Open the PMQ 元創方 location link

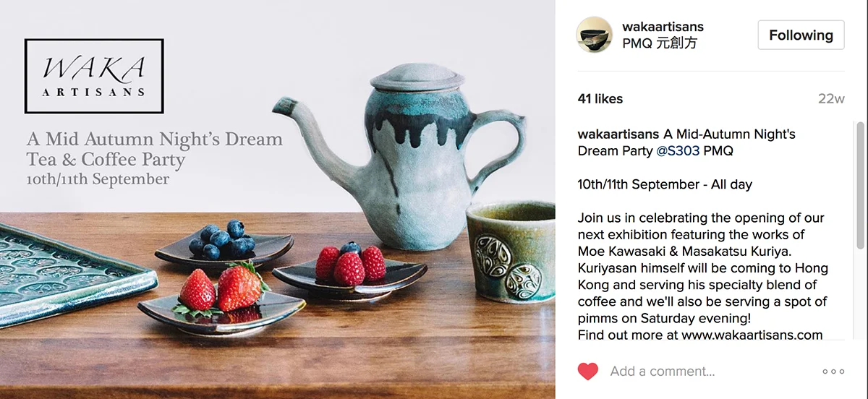(x=660, y=43)
